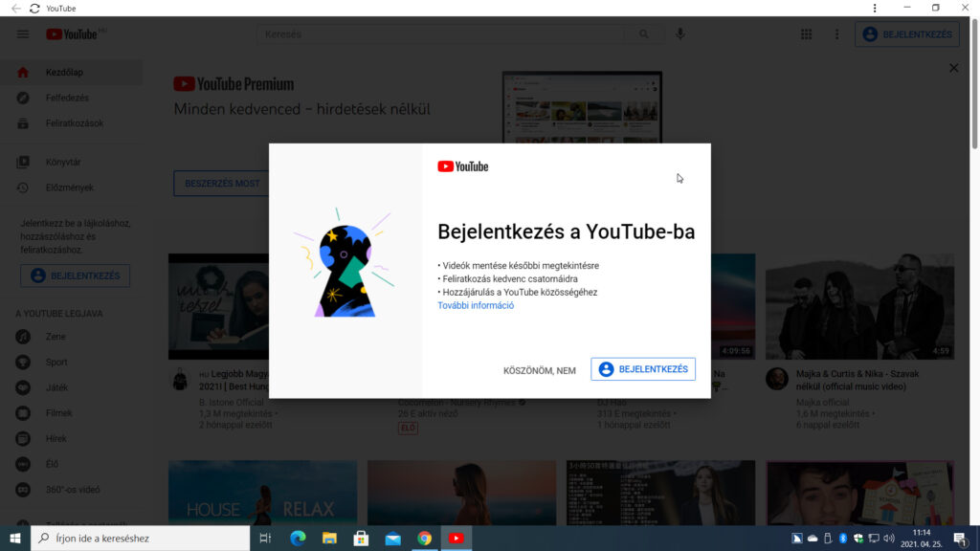Viewport: 980px width, 551px height.
Task: Open Feliratkozások in sidebar
Action: (x=71, y=123)
